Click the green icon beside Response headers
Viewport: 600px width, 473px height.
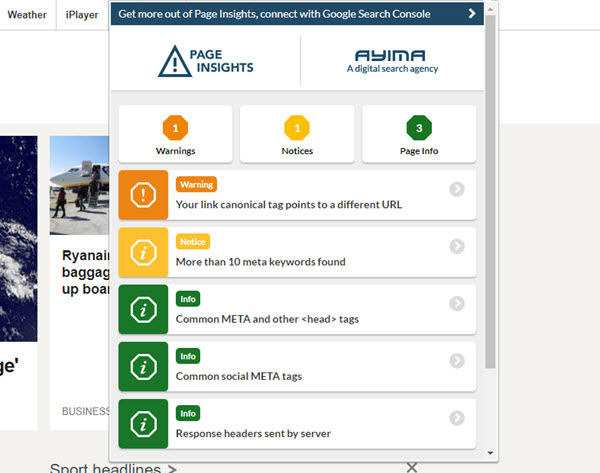pos(143,423)
